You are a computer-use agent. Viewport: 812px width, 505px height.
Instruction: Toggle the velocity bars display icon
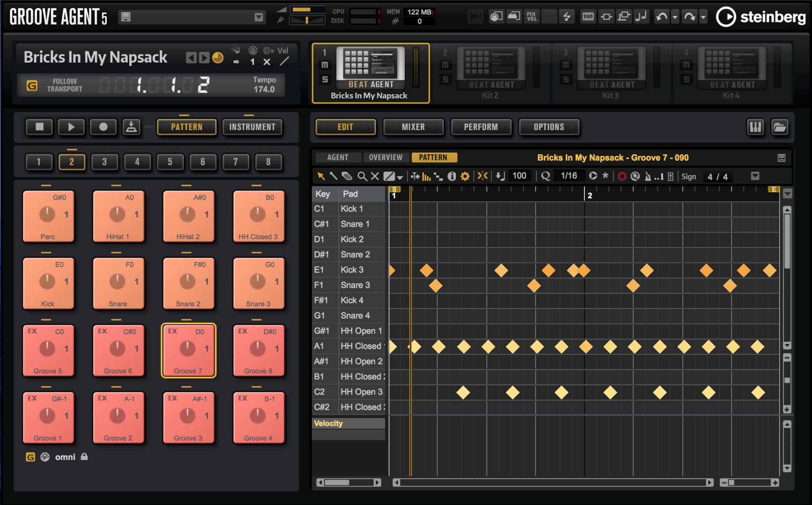(x=426, y=176)
